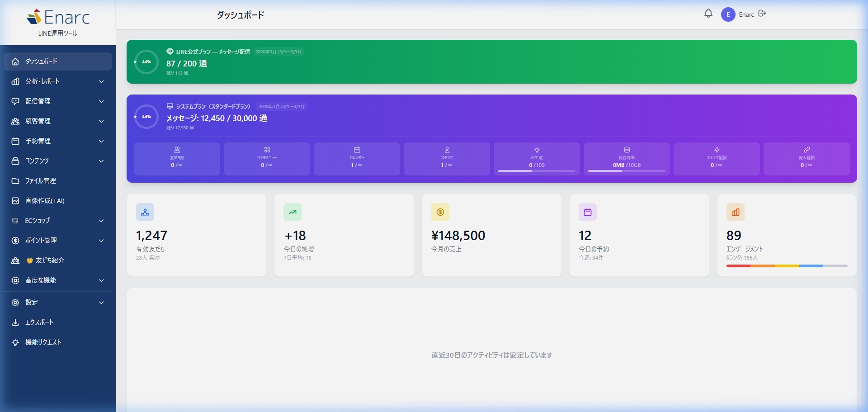
Task: Click the 友だち紹介 icon in the sidebar
Action: pos(15,260)
